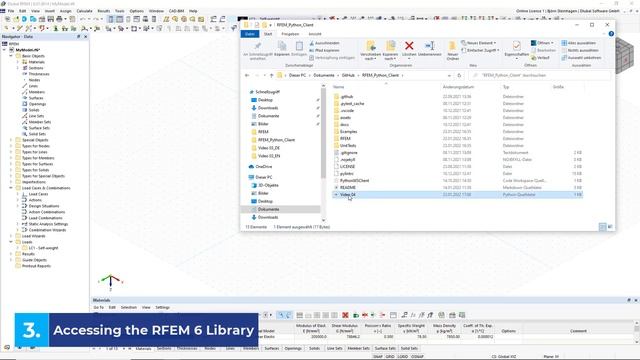Click the view cube in RFEM workspace
The height and width of the screenshot is (360, 640).
[x=624, y=55]
